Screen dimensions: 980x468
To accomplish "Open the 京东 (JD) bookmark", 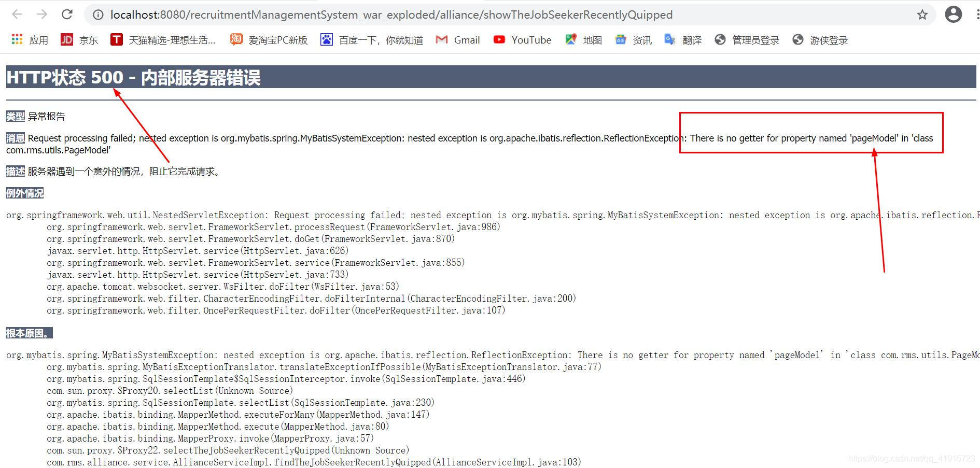I will coord(78,39).
